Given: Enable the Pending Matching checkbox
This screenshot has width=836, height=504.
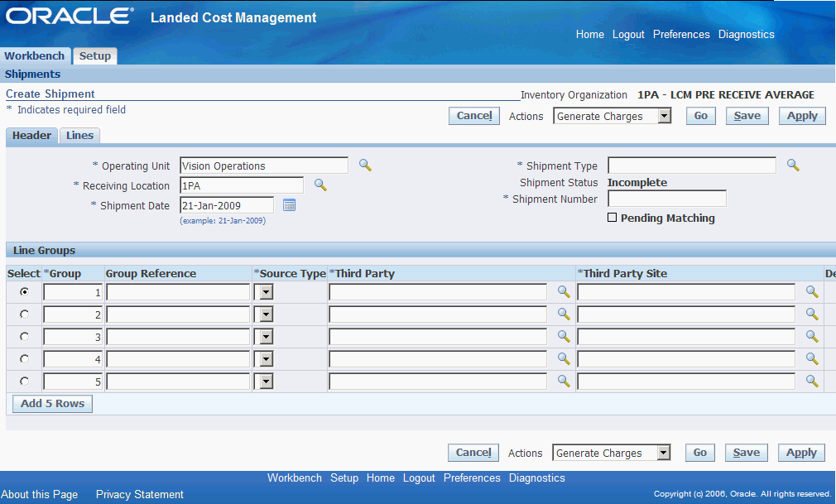Looking at the screenshot, I should [x=612, y=217].
